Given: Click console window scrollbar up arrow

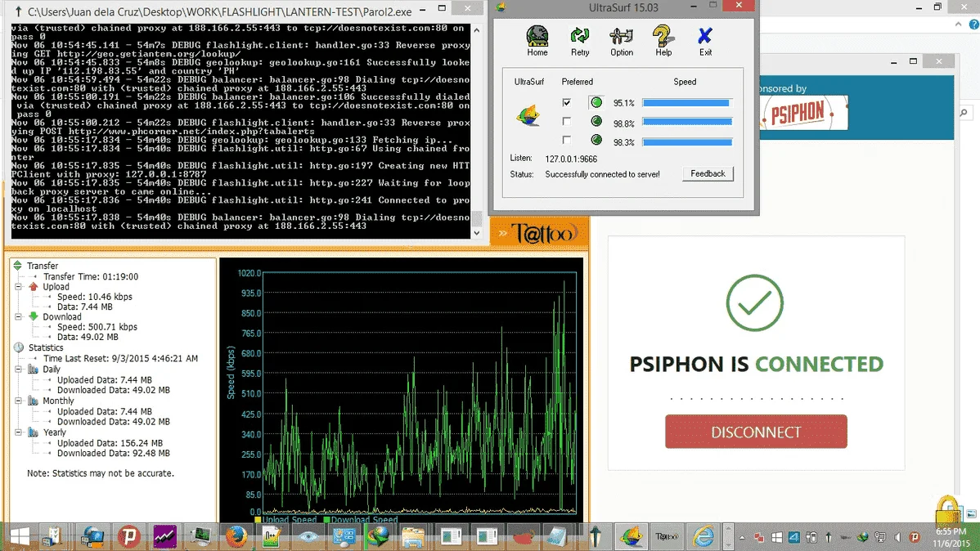Looking at the screenshot, I should (477, 30).
